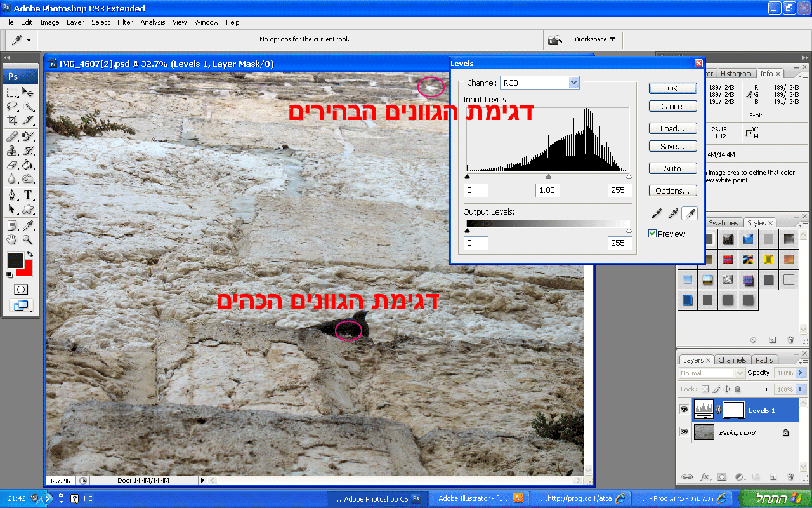
Task: Toggle lock position
Action: [727, 389]
